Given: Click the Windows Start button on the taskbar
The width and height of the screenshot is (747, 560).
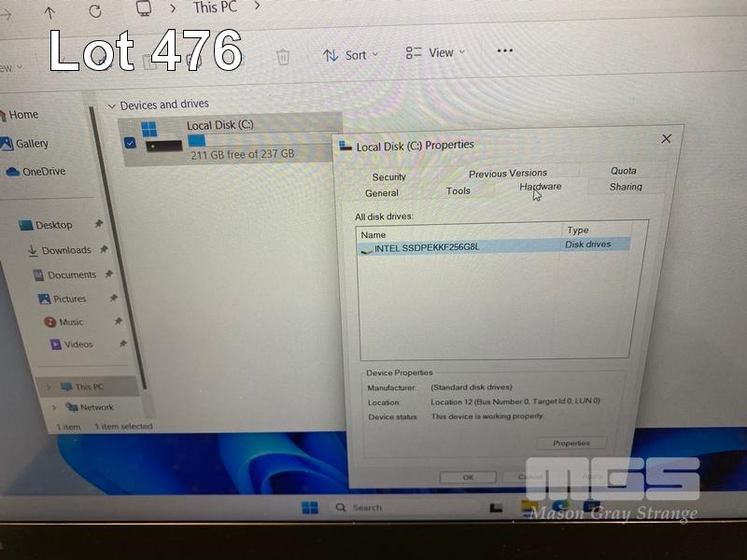Looking at the screenshot, I should (310, 508).
